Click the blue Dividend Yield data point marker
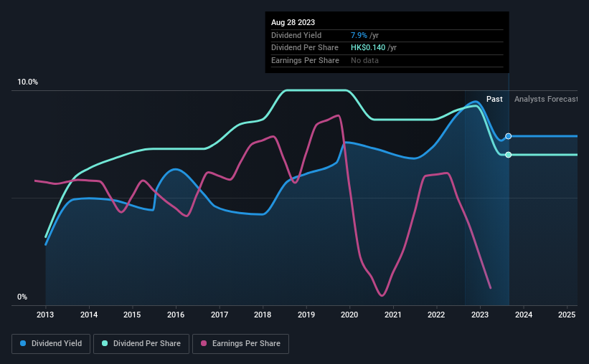This screenshot has height=364, width=589. point(508,136)
